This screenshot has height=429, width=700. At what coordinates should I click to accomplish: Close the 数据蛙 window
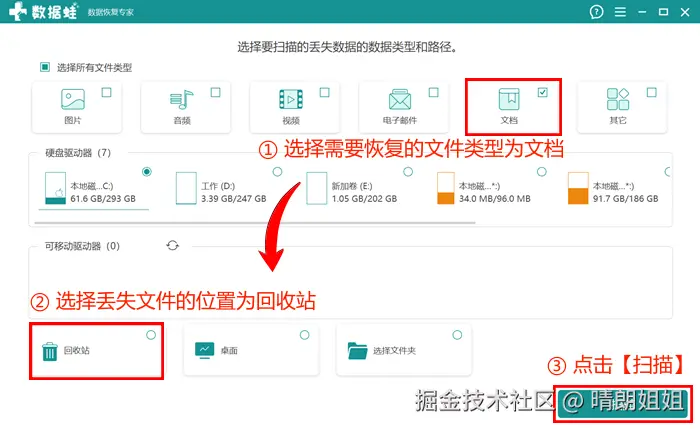click(x=685, y=12)
